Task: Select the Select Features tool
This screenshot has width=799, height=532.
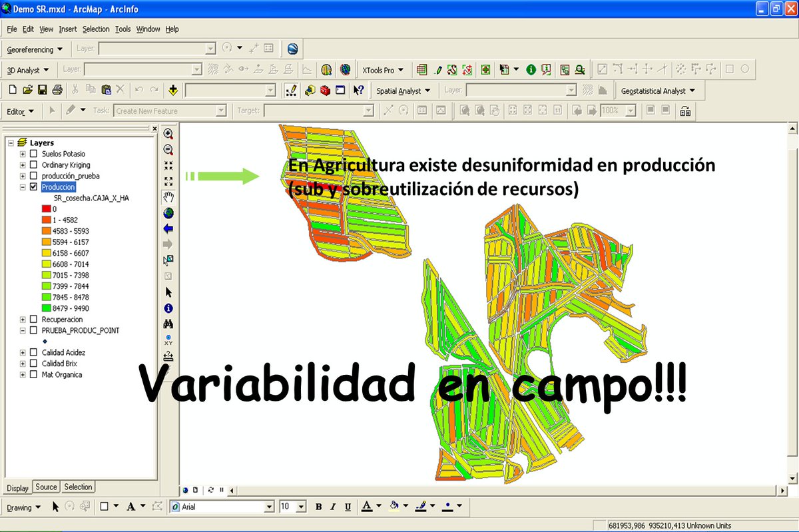Action: pos(168,260)
